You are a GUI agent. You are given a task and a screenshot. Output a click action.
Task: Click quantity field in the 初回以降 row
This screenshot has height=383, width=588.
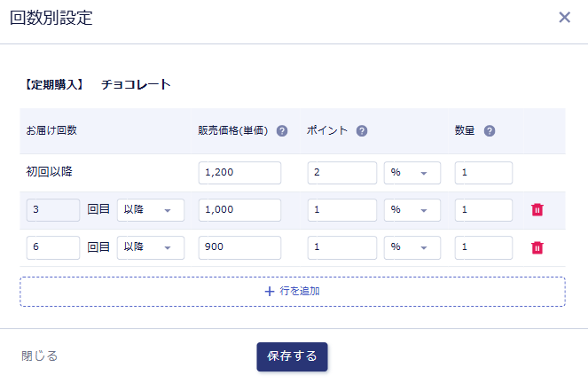tap(483, 173)
